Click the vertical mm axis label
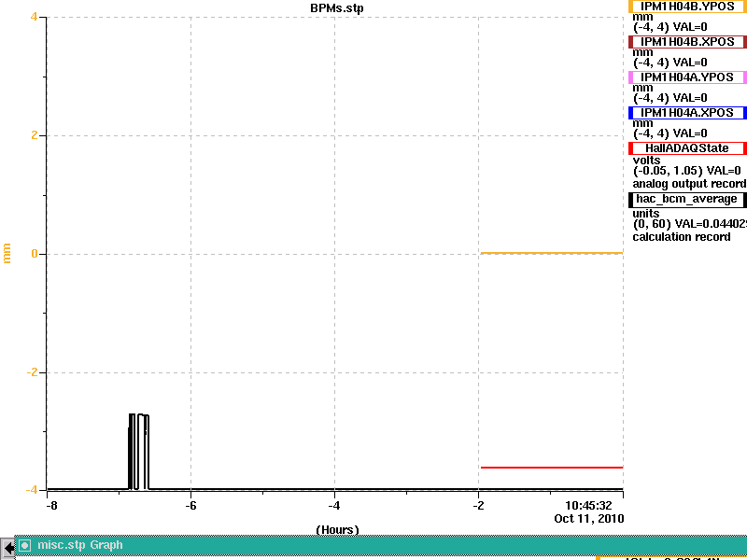Image resolution: width=747 pixels, height=560 pixels. click(7, 253)
